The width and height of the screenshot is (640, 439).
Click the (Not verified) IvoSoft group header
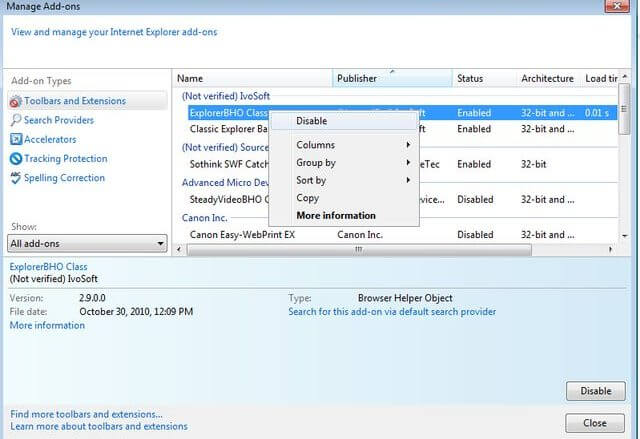pyautogui.click(x=226, y=96)
